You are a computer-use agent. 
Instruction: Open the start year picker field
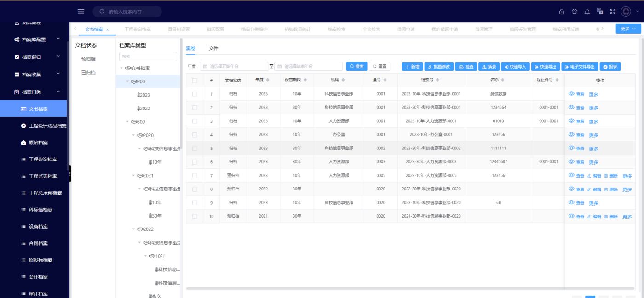point(234,66)
